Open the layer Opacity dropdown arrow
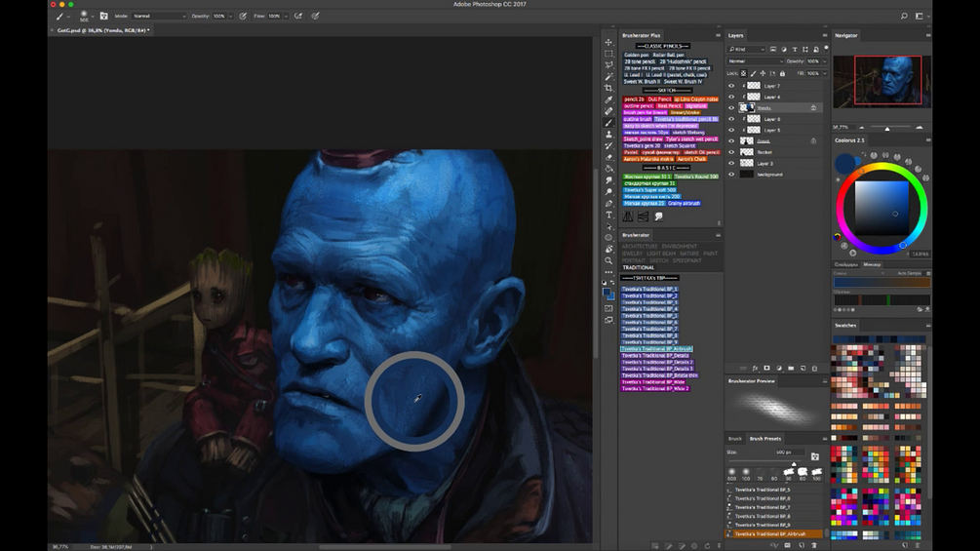Screen dimensions: 980x551 coord(824,61)
